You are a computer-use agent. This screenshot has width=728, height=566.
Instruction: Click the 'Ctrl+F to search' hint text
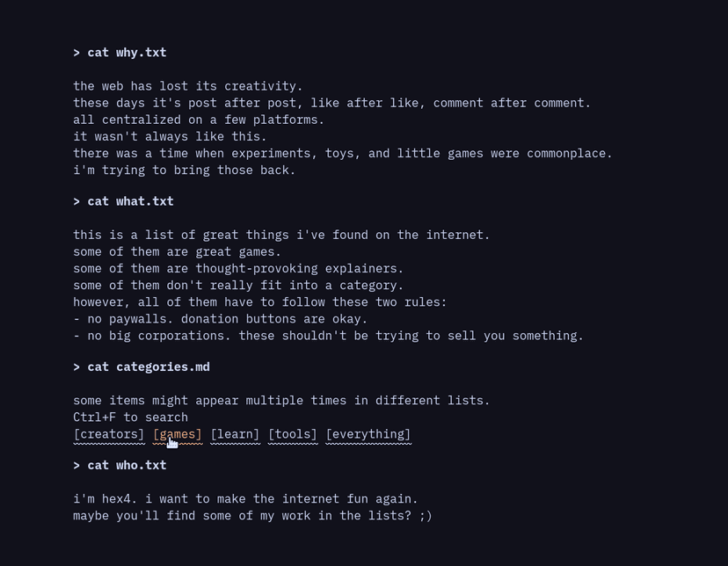(130, 417)
